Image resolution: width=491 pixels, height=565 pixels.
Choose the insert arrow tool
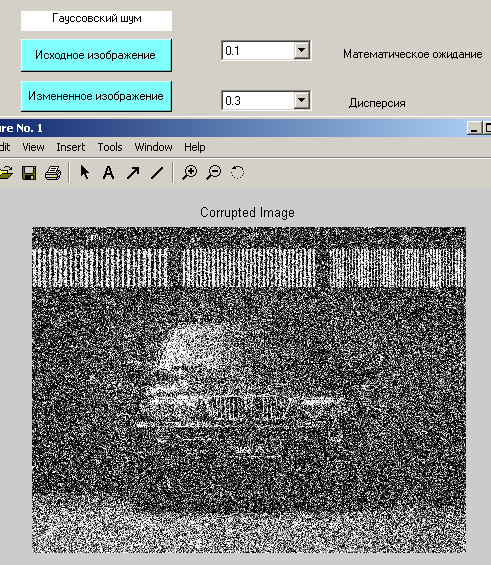(133, 173)
